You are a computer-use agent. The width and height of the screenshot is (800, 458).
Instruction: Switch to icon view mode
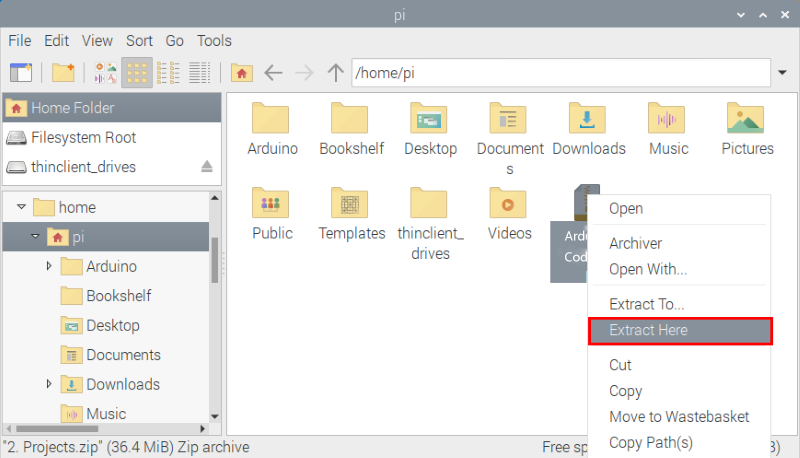point(137,73)
